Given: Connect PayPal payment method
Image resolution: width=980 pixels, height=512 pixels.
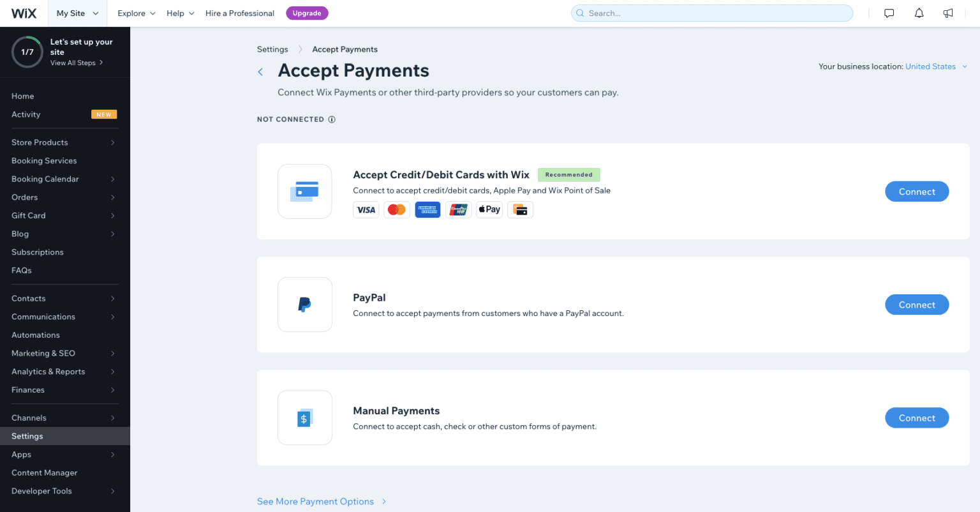Looking at the screenshot, I should pos(916,305).
